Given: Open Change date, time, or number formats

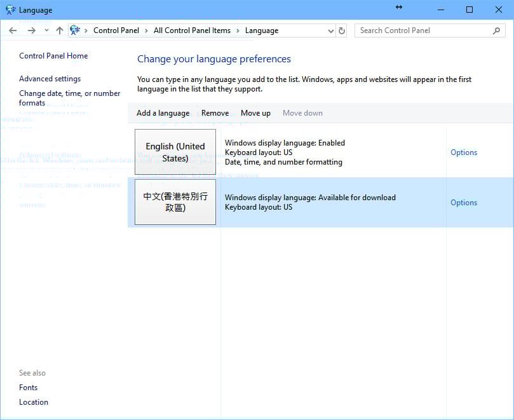Looking at the screenshot, I should (x=69, y=98).
